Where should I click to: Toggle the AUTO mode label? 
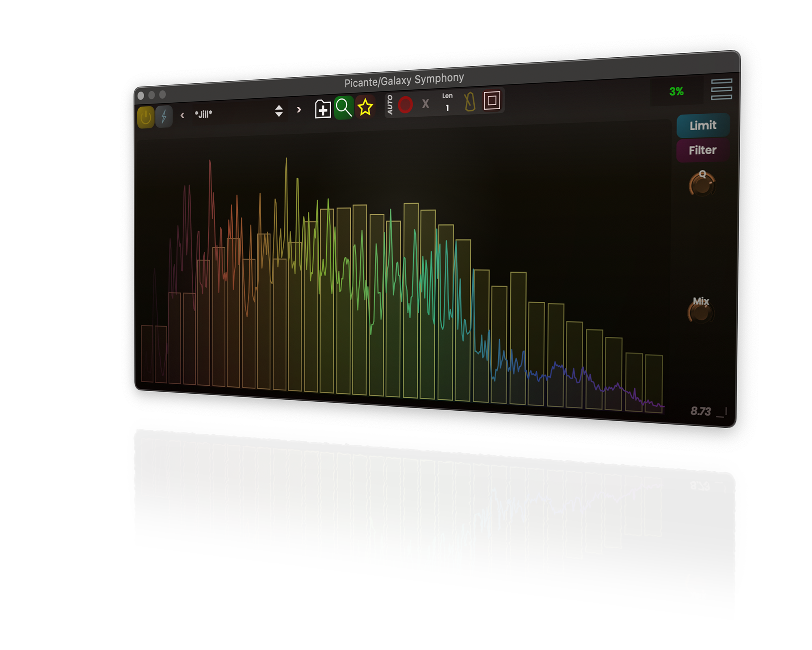point(390,105)
